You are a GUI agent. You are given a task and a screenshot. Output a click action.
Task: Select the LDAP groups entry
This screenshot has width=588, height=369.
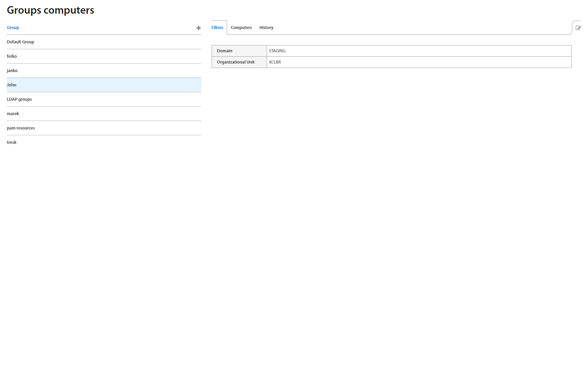pos(19,99)
